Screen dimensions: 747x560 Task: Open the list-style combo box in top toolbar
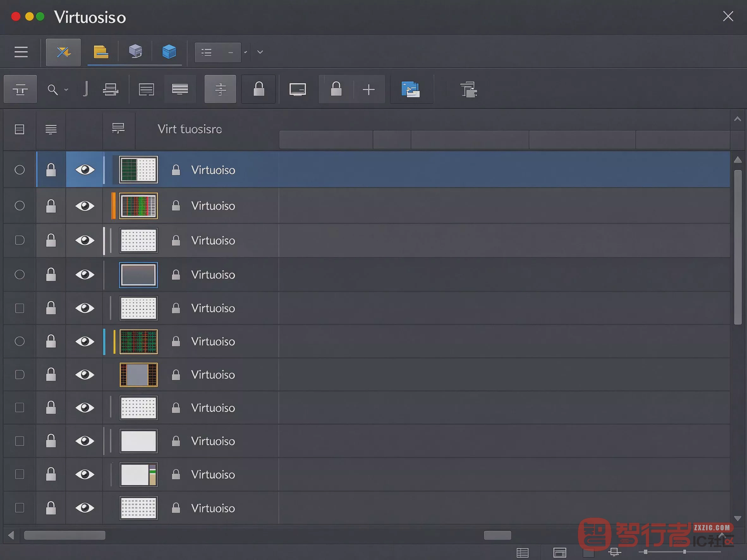point(218,52)
